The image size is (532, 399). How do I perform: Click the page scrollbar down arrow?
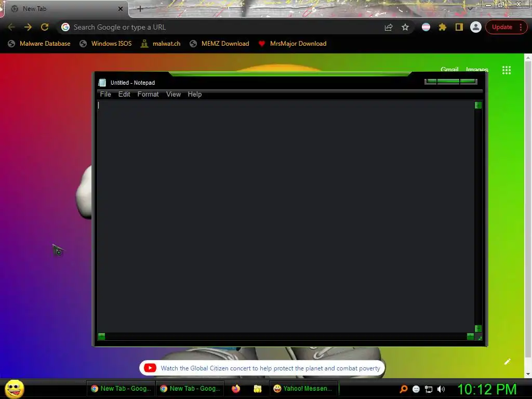click(x=528, y=374)
